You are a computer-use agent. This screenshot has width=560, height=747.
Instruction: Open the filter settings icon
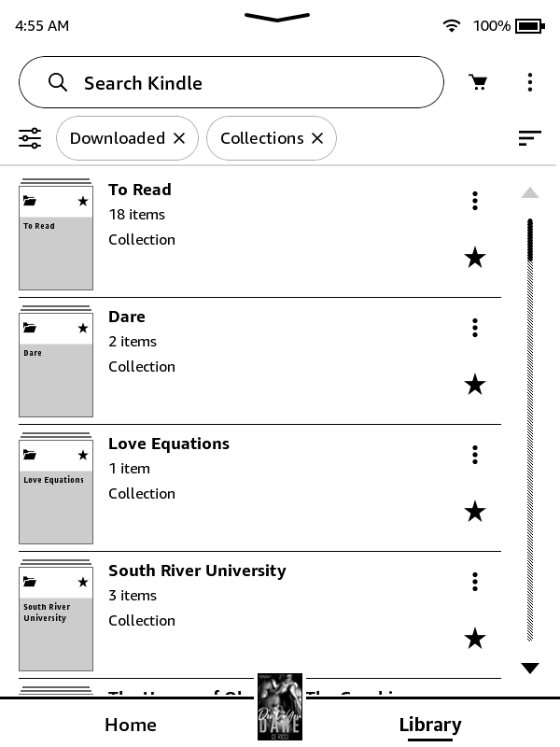coord(30,138)
